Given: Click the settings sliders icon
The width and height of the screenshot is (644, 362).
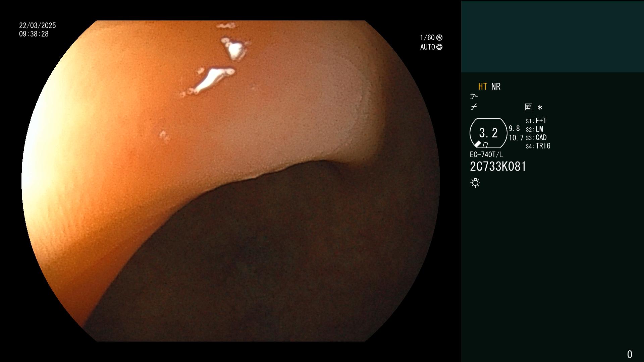Looking at the screenshot, I should click(529, 107).
